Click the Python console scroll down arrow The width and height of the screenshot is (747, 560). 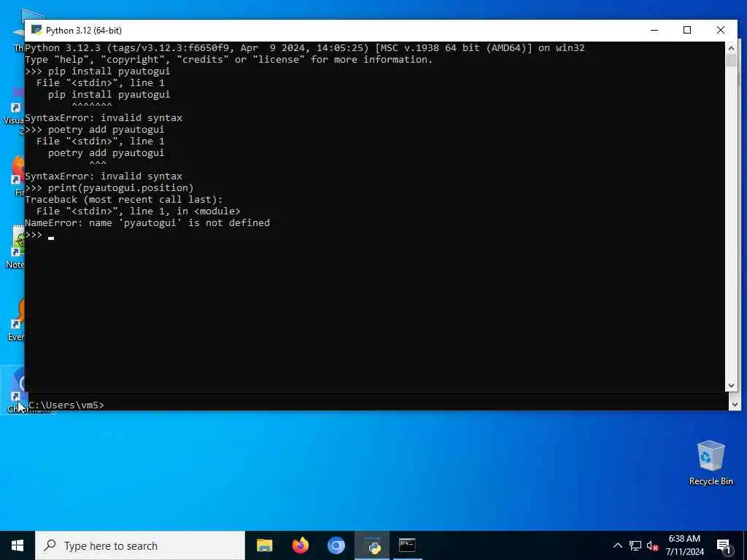point(731,385)
